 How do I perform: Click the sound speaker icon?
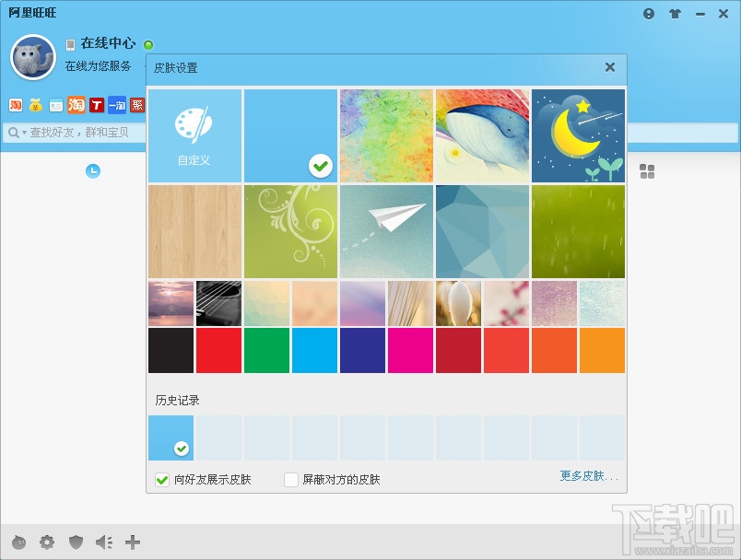(104, 542)
